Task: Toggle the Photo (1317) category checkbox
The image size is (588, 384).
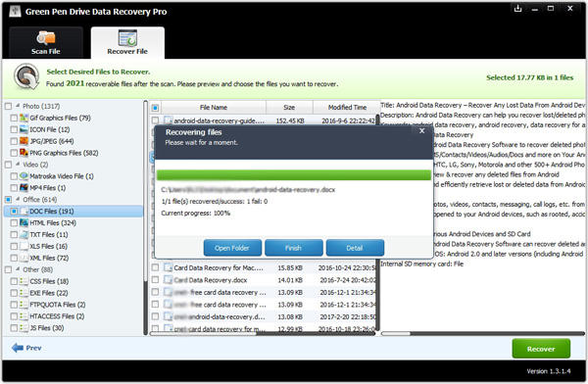Action: (8, 106)
